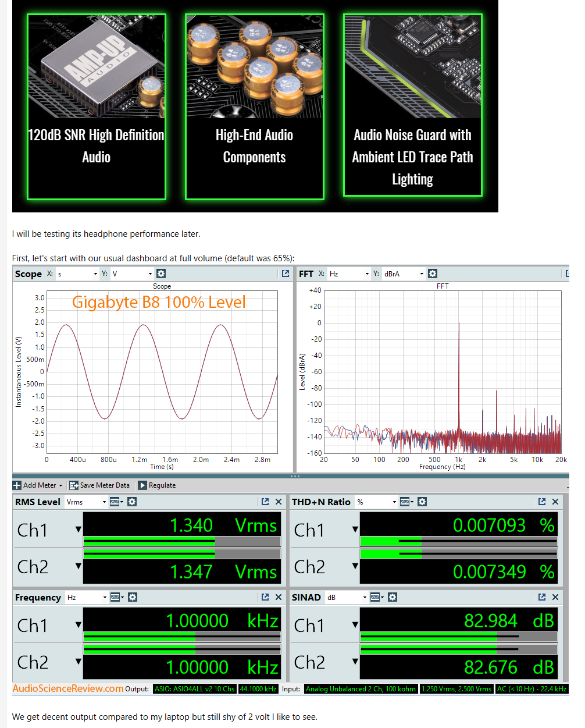
Task: Expand SINAD Ch2 channel arrow
Action: point(355,661)
